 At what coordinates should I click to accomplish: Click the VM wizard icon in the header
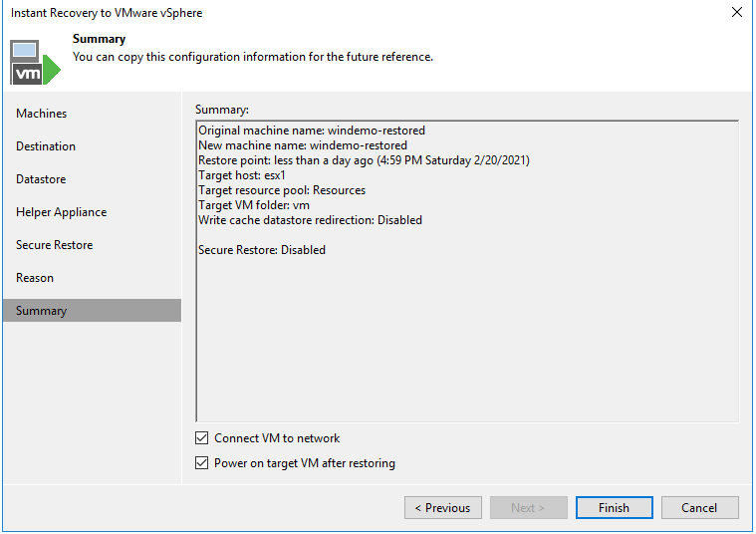pos(36,63)
